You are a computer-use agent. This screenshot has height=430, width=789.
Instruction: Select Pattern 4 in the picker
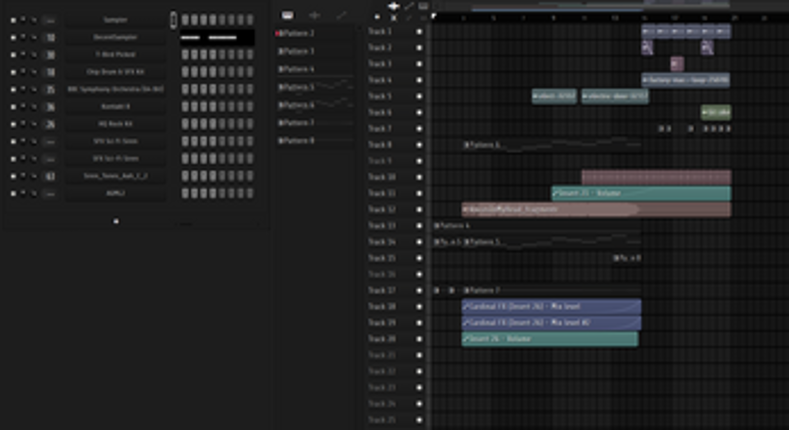[x=314, y=69]
